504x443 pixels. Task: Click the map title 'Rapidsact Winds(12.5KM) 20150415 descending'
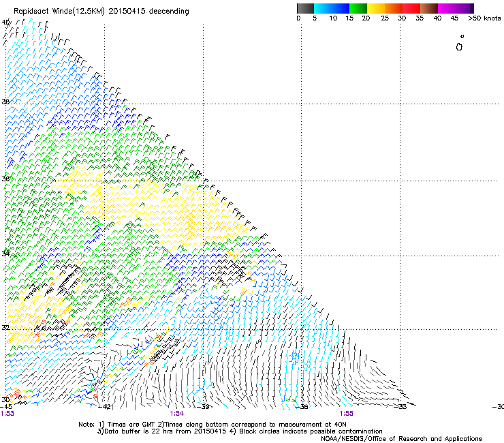[101, 12]
